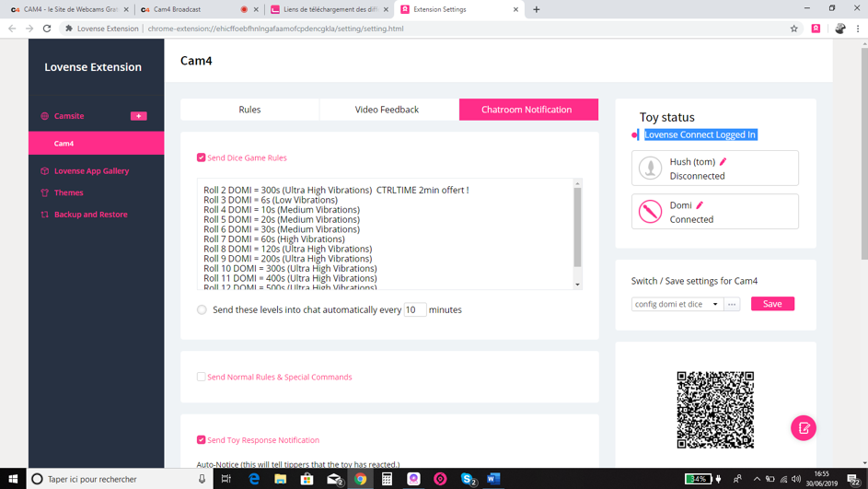Open Lovense App Gallery in sidebar
Image resolution: width=868 pixels, height=489 pixels.
click(x=91, y=171)
